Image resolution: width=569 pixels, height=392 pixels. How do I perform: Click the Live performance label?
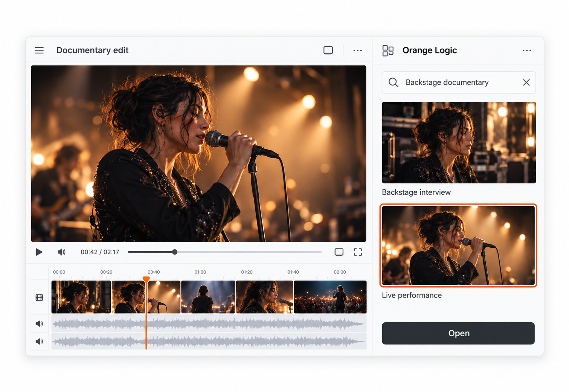click(412, 295)
